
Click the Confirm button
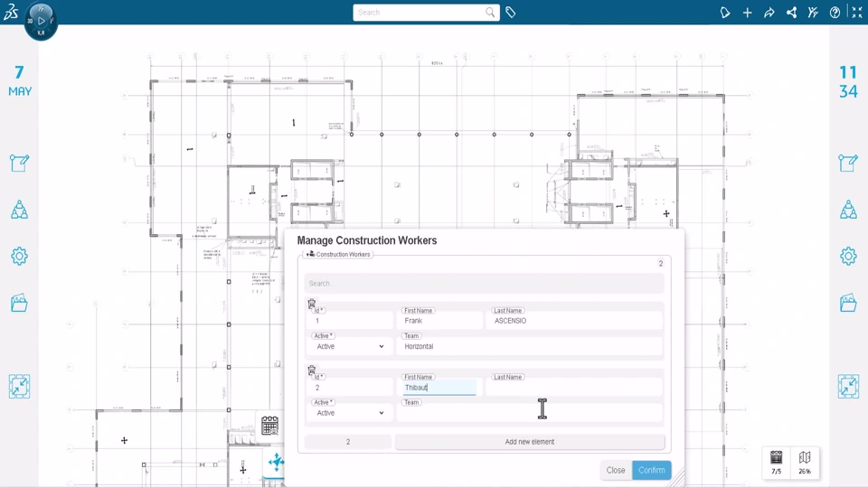[651, 470]
